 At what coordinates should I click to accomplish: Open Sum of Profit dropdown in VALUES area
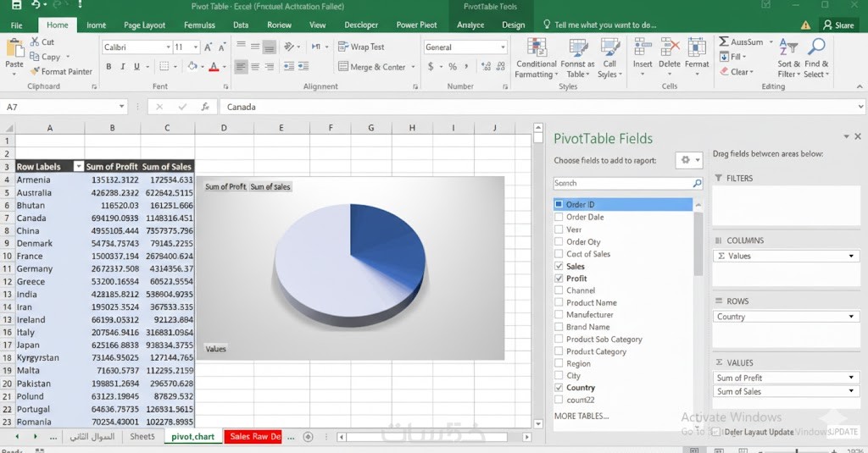pyautogui.click(x=851, y=378)
